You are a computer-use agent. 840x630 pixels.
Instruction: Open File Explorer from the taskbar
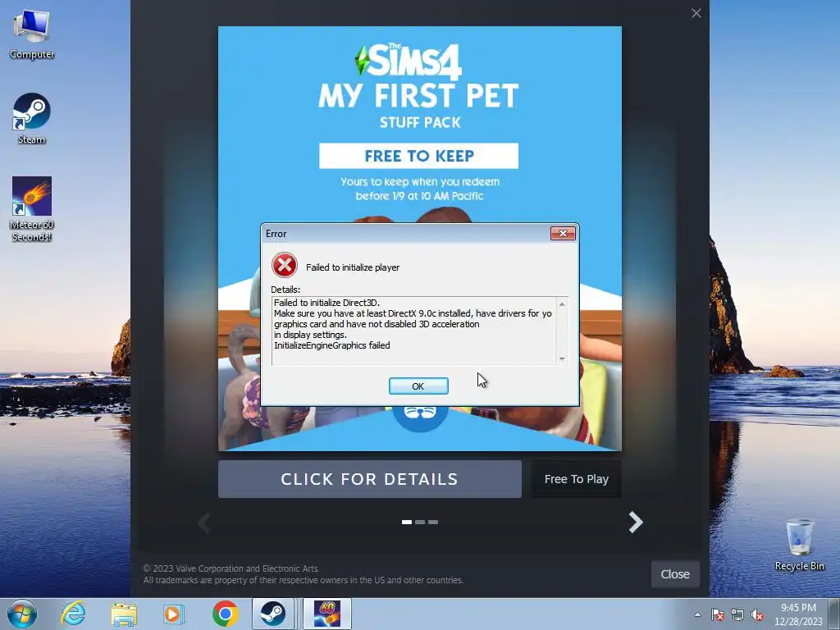[124, 614]
